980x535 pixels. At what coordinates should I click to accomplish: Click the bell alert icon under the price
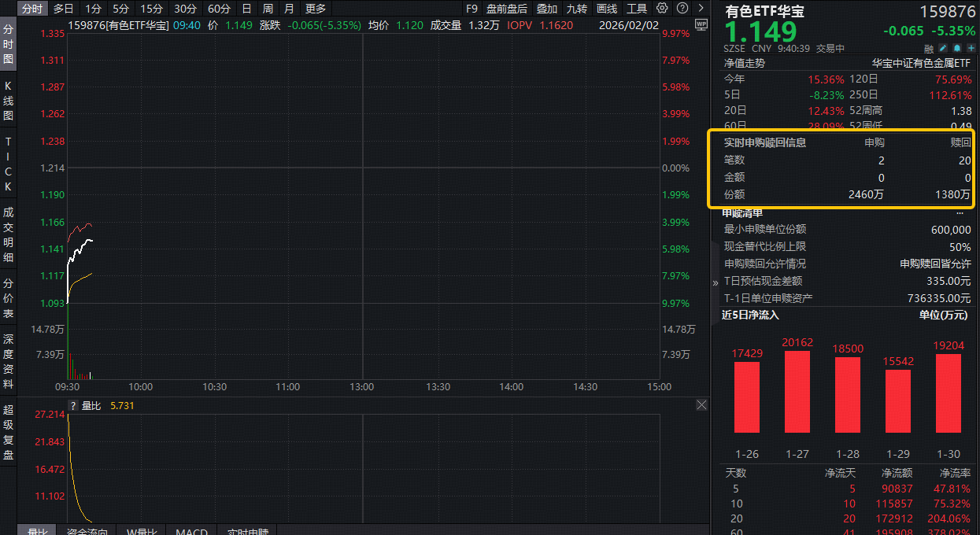pyautogui.click(x=956, y=49)
